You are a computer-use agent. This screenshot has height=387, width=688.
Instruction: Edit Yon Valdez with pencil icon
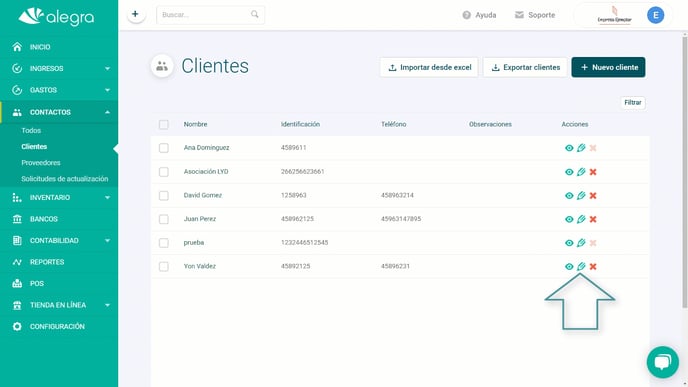point(581,266)
